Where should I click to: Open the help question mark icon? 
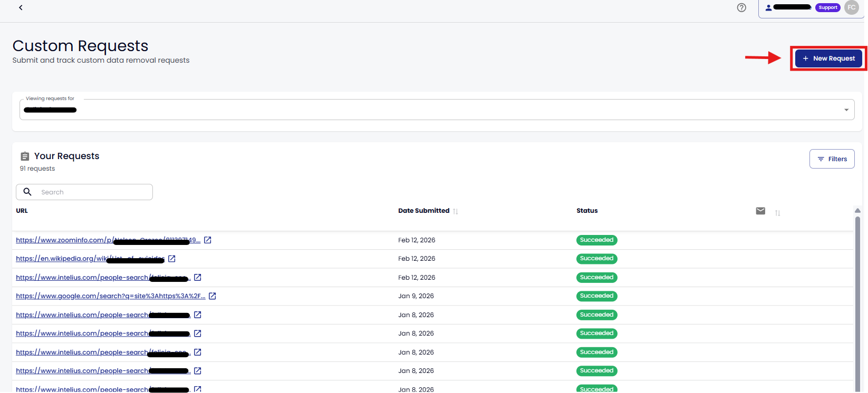click(x=741, y=7)
